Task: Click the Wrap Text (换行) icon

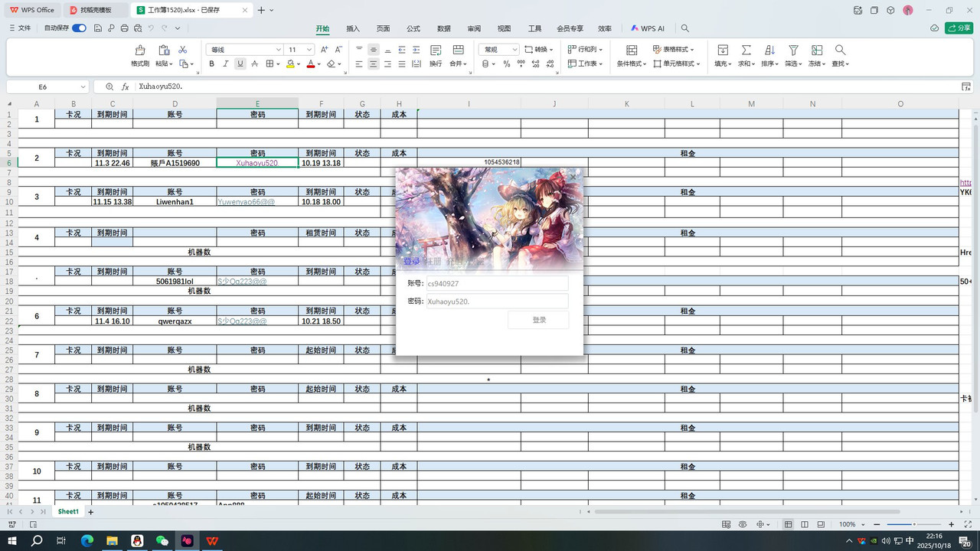Action: 436,51
